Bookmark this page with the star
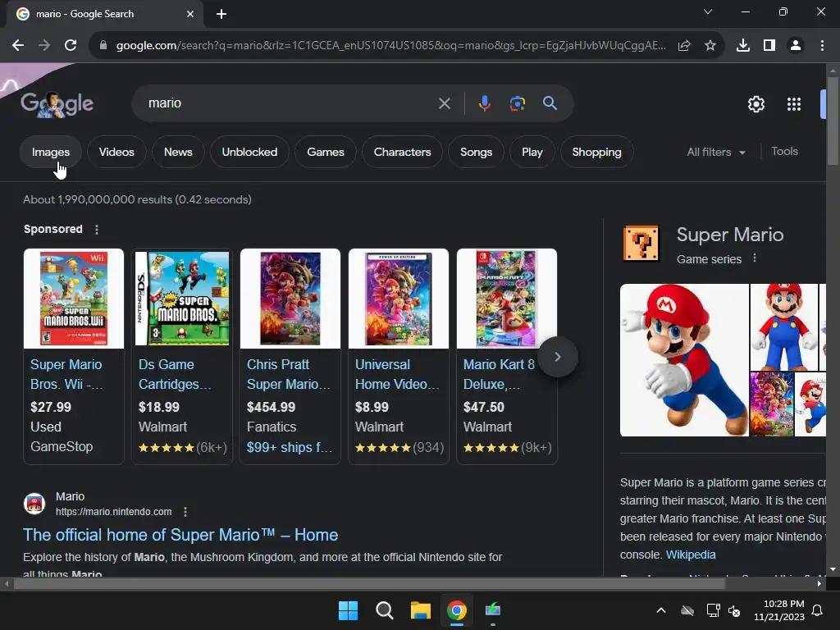840x630 pixels. [x=710, y=46]
